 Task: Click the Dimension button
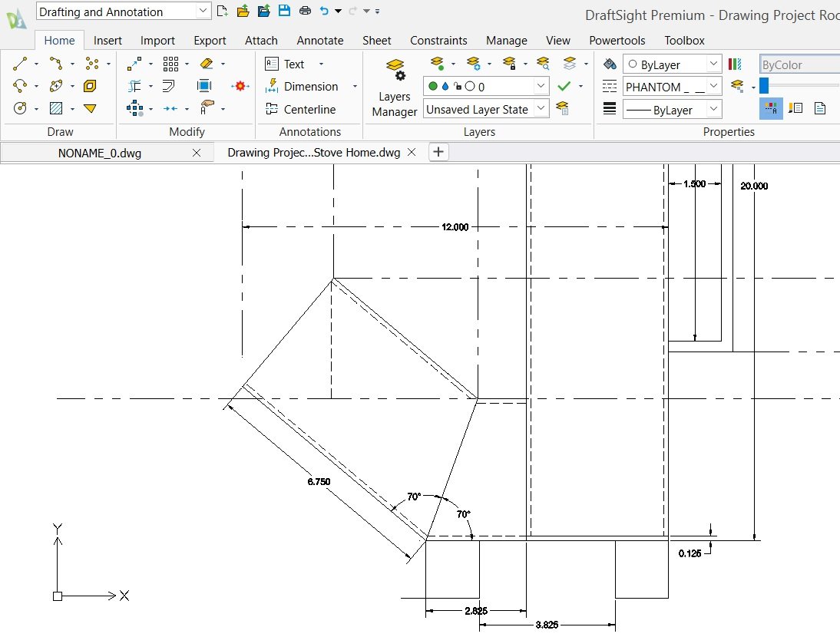click(x=302, y=86)
